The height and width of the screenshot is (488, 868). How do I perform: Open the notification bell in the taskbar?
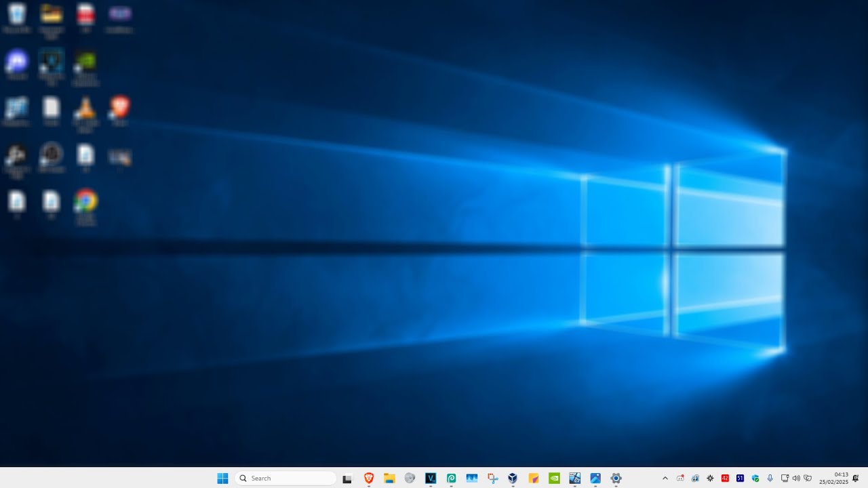tap(856, 479)
